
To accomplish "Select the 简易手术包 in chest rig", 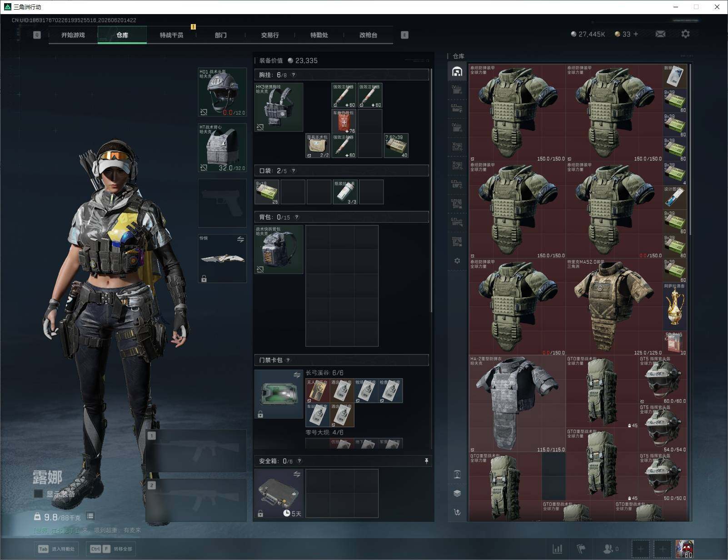I will pos(318,146).
